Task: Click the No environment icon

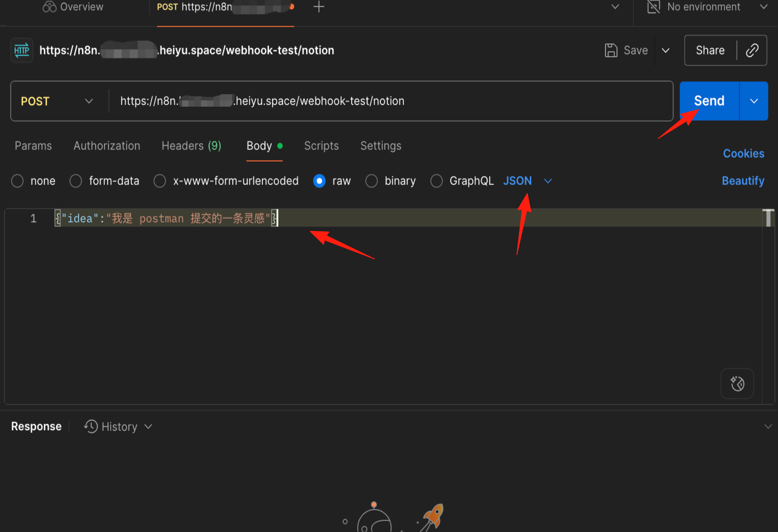Action: (x=653, y=7)
